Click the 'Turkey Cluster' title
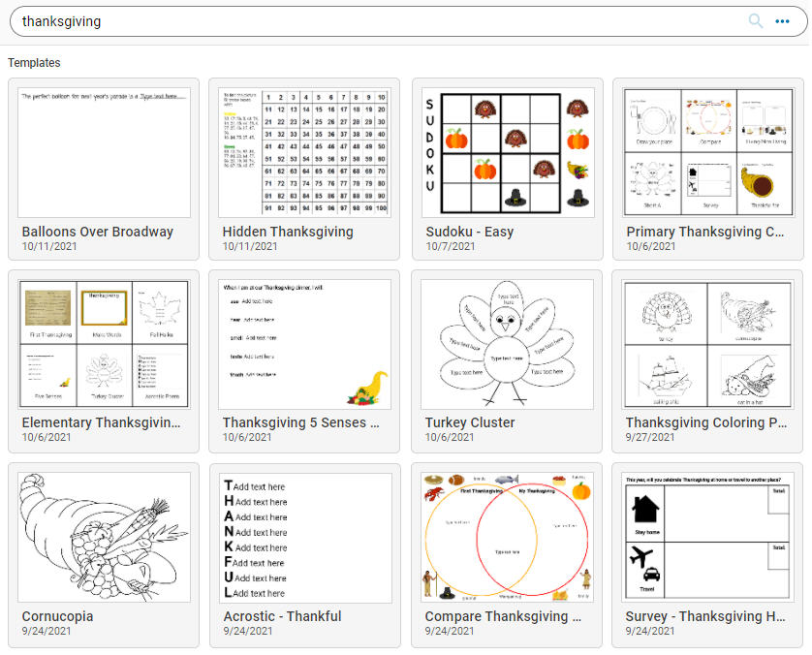The height and width of the screenshot is (655, 812). coord(470,422)
